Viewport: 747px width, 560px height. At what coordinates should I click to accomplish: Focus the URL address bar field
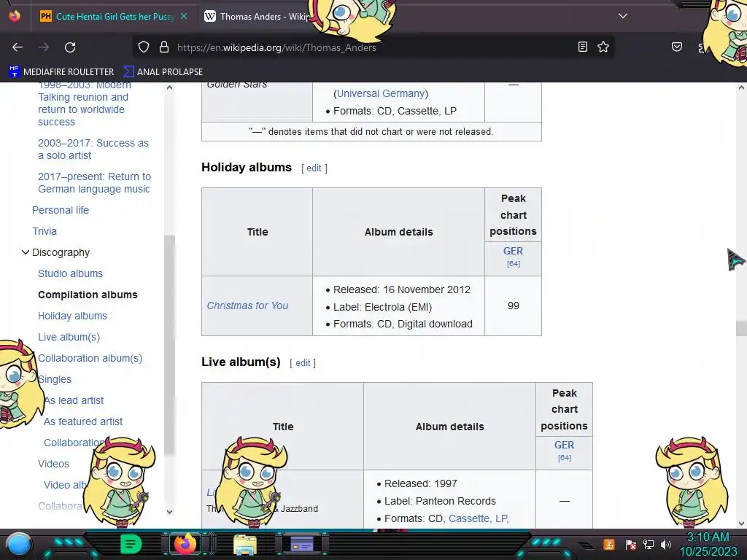(371, 47)
